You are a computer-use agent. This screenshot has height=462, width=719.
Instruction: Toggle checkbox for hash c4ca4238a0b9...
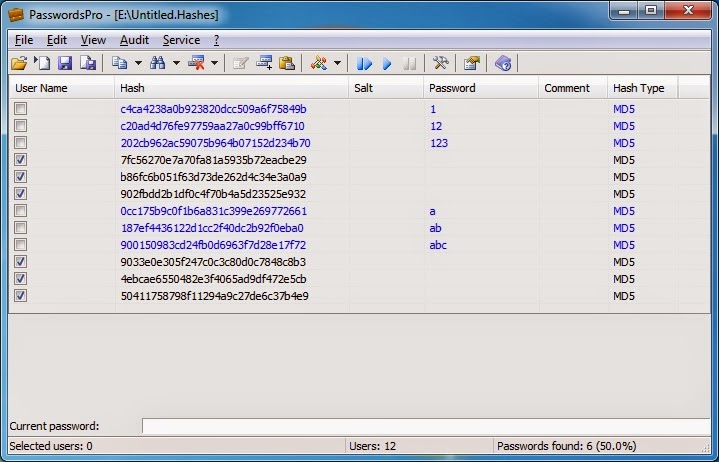click(x=20, y=109)
